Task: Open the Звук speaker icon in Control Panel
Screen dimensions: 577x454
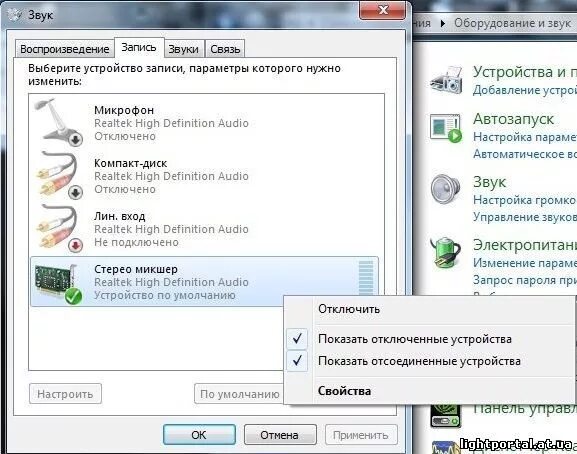Action: click(445, 189)
